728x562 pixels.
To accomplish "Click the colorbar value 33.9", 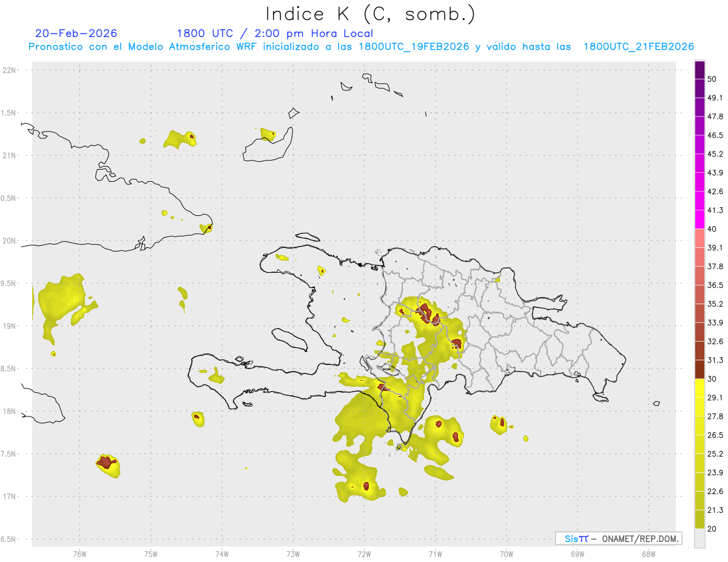I will (715, 323).
